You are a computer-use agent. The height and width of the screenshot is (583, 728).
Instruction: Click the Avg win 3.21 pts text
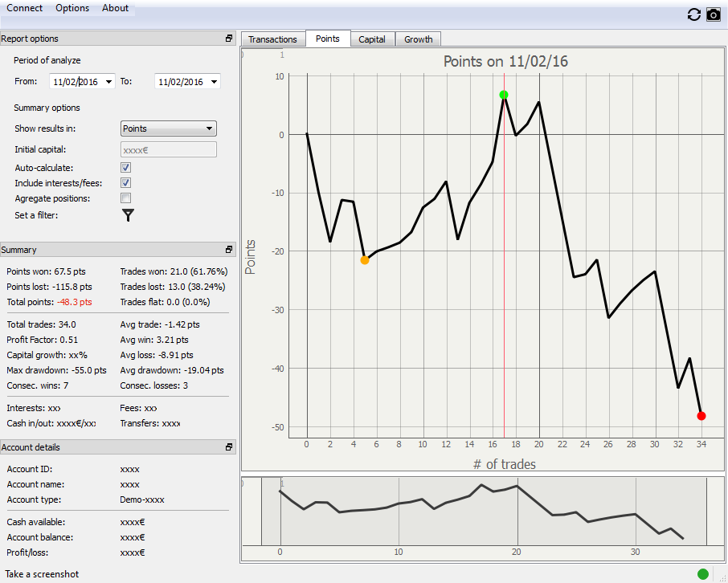coord(154,340)
